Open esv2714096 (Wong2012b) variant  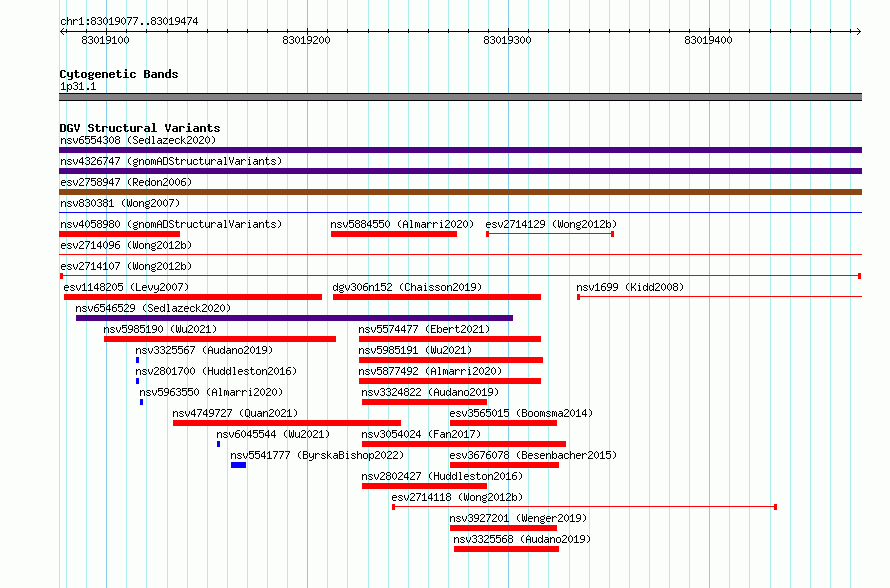126,245
